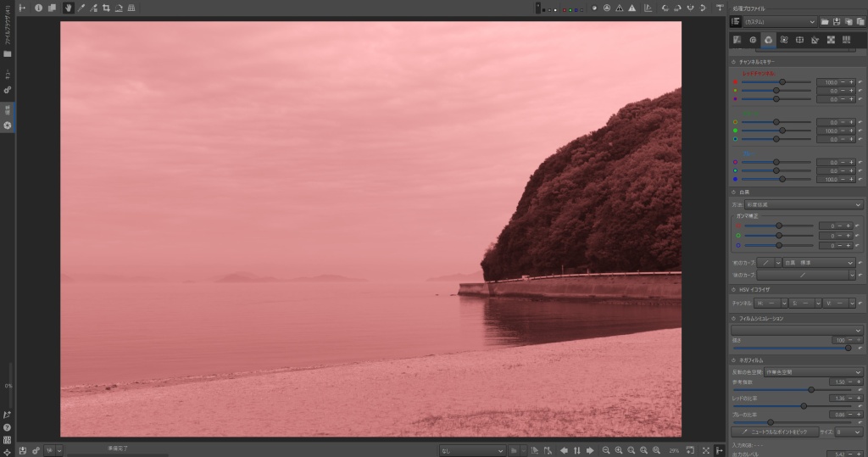Open the 反転の色空間 dropdown
Screen dimensions: 868x457
(813, 372)
